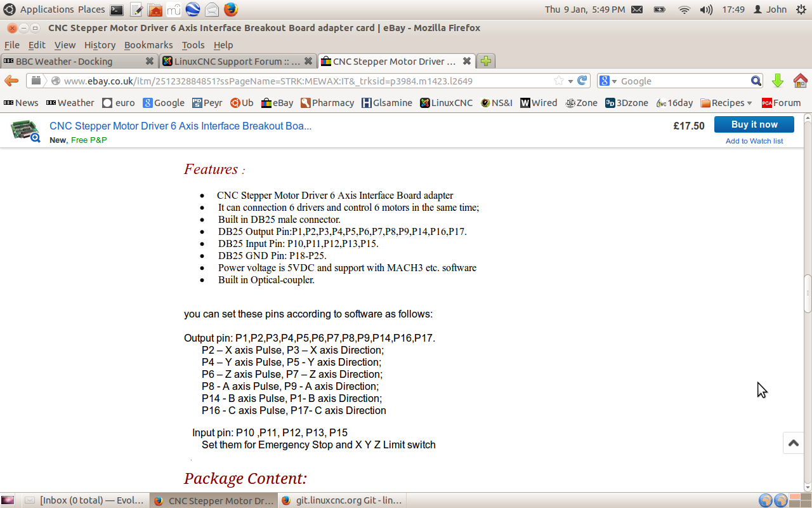The image size is (812, 508).
Task: Open the Places menu in top panel
Action: pos(91,10)
